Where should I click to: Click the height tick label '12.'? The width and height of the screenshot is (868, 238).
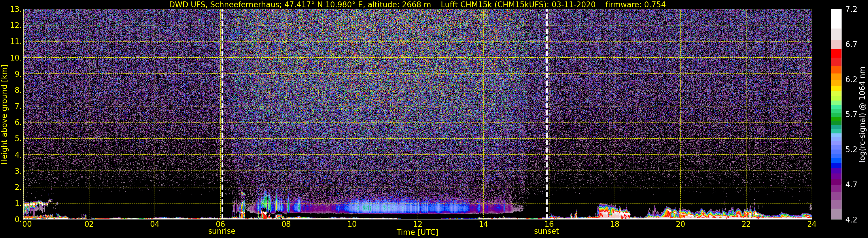pos(16,26)
